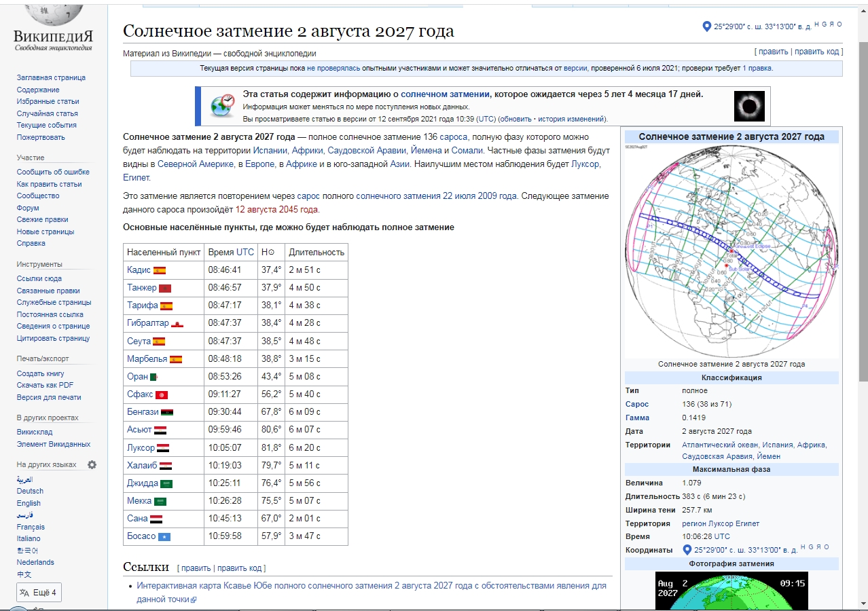This screenshot has height=611, width=868.
Task: Switch to Deutsch language version
Action: click(30, 491)
